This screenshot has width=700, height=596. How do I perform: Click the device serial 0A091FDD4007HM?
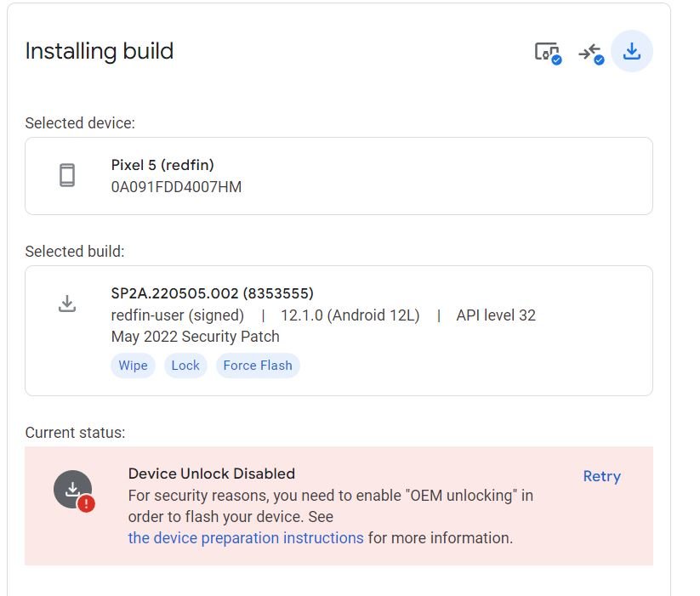click(x=176, y=187)
